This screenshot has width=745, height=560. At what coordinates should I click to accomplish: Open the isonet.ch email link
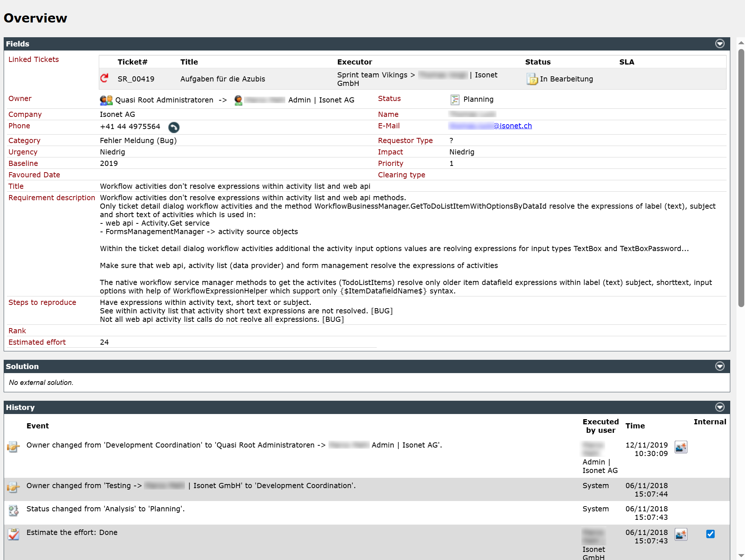point(490,126)
